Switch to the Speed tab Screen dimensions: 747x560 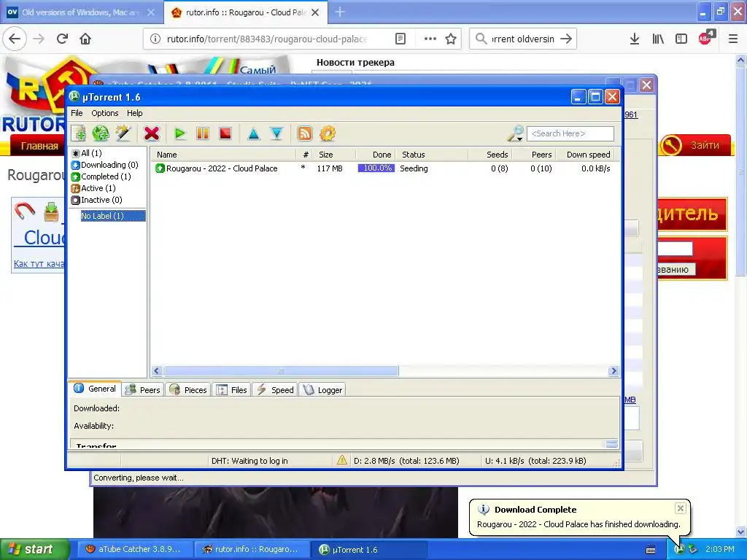pos(275,390)
